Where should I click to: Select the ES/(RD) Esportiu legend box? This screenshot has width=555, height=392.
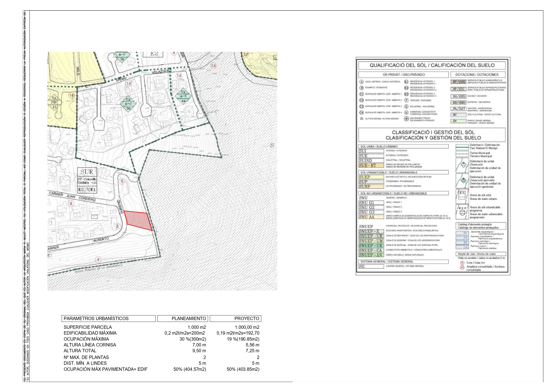coord(458,102)
